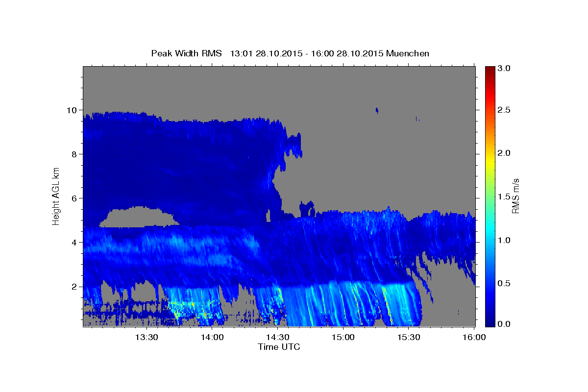Click the 'Muenchen' location text in title
This screenshot has width=588, height=392.
pos(408,53)
